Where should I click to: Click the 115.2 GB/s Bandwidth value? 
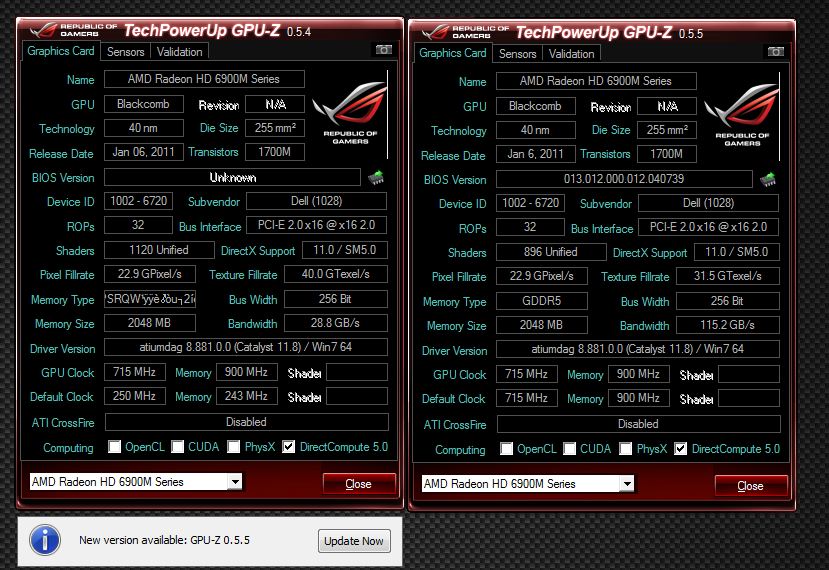pos(728,325)
